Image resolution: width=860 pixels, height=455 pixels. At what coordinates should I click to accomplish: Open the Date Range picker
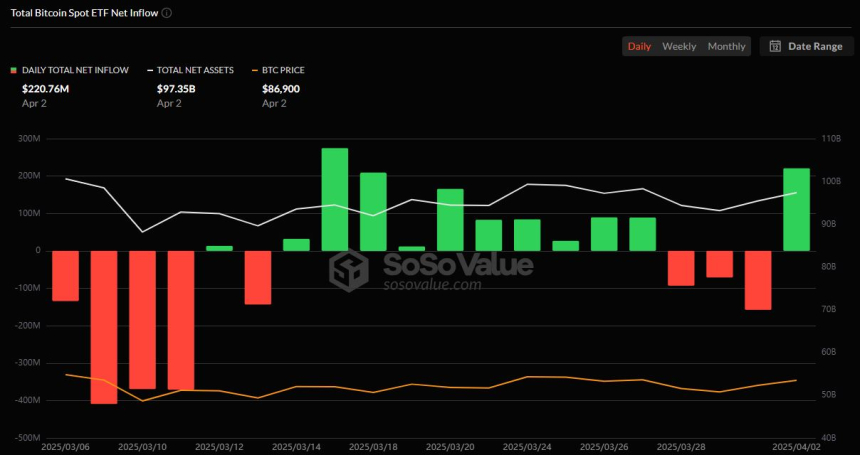(x=806, y=47)
